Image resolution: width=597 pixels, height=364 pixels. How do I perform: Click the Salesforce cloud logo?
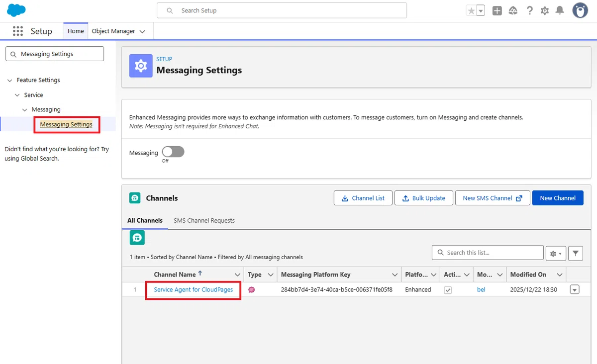point(16,10)
